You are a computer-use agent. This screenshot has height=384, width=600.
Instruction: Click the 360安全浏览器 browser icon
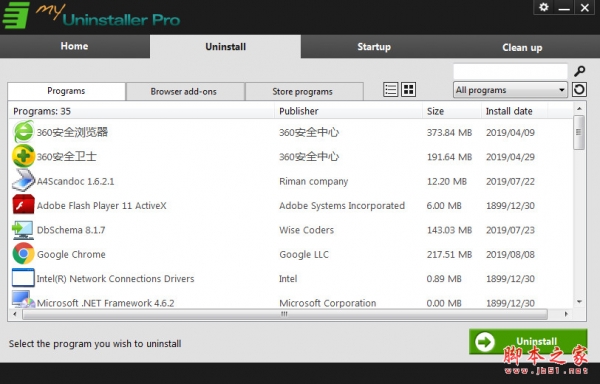(x=23, y=132)
